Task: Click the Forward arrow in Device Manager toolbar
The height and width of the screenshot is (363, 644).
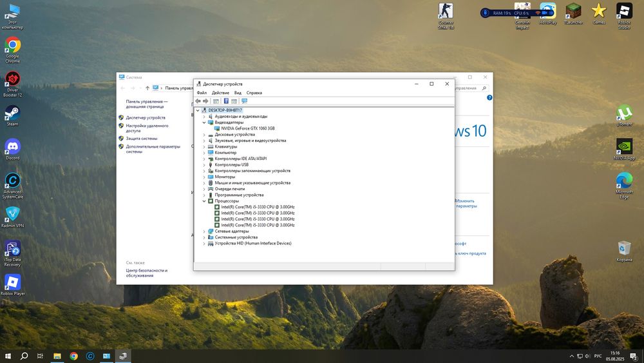Action: pyautogui.click(x=205, y=101)
